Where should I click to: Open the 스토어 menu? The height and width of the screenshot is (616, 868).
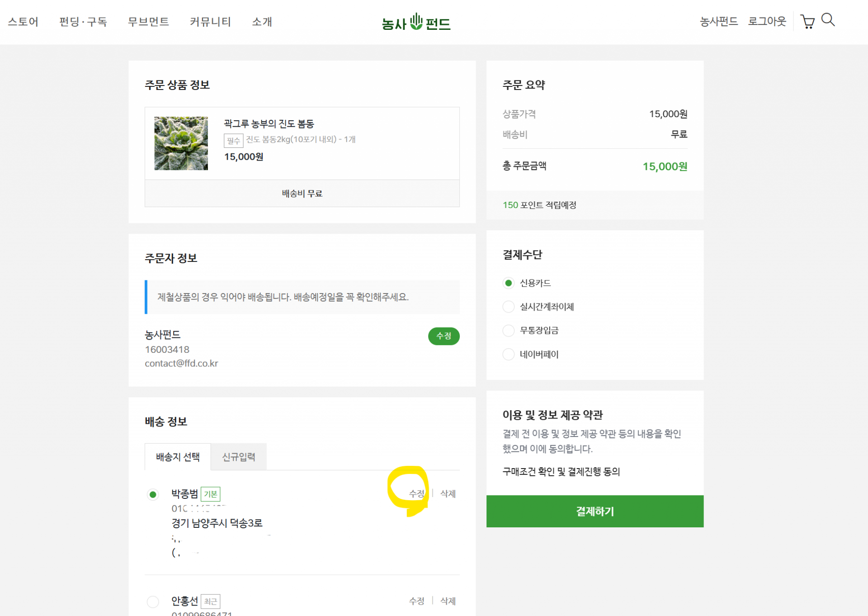23,22
